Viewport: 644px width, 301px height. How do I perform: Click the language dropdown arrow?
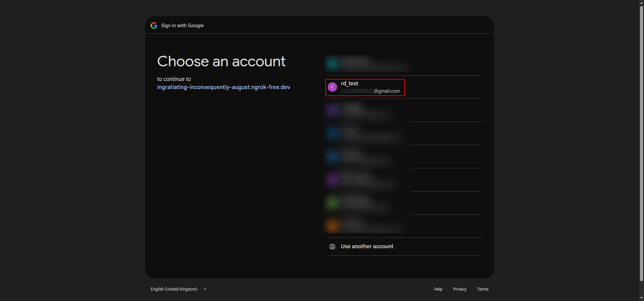point(205,289)
